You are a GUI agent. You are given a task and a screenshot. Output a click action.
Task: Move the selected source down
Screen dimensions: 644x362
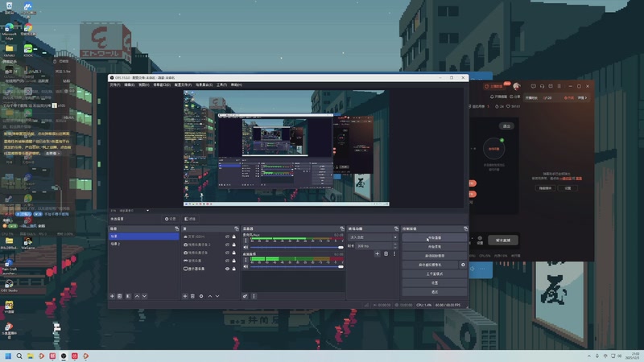(x=217, y=296)
